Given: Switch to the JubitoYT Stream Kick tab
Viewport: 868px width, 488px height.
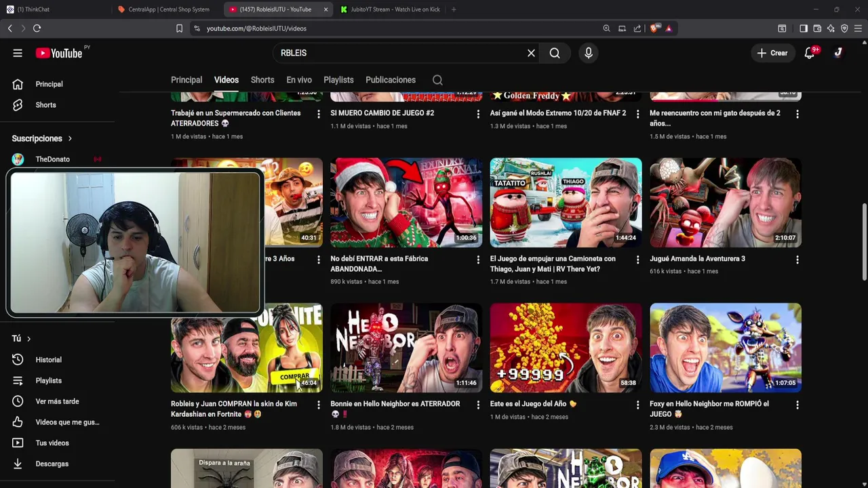Looking at the screenshot, I should pos(390,9).
